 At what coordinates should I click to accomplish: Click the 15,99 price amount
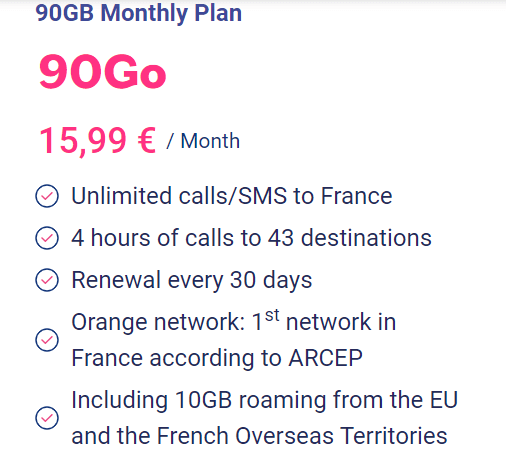[x=83, y=141]
